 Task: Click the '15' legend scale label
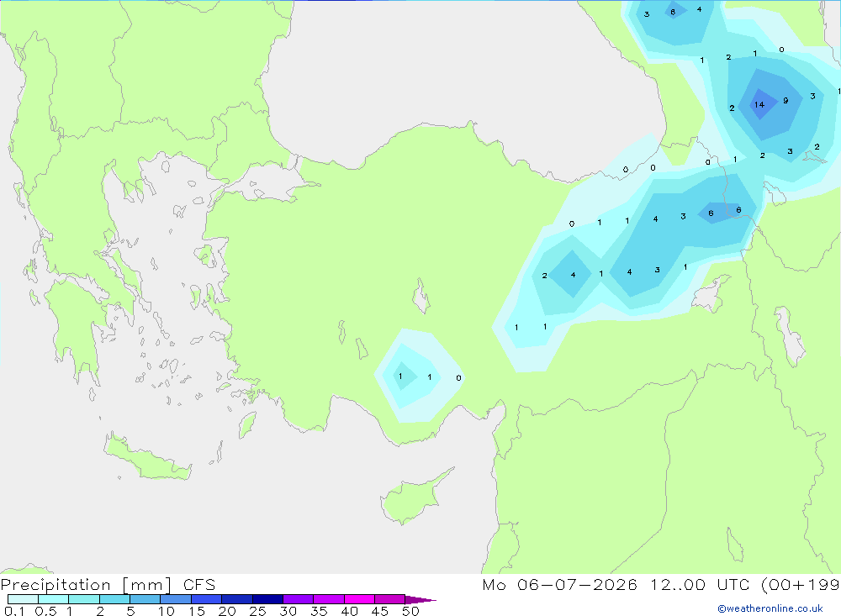click(x=196, y=611)
